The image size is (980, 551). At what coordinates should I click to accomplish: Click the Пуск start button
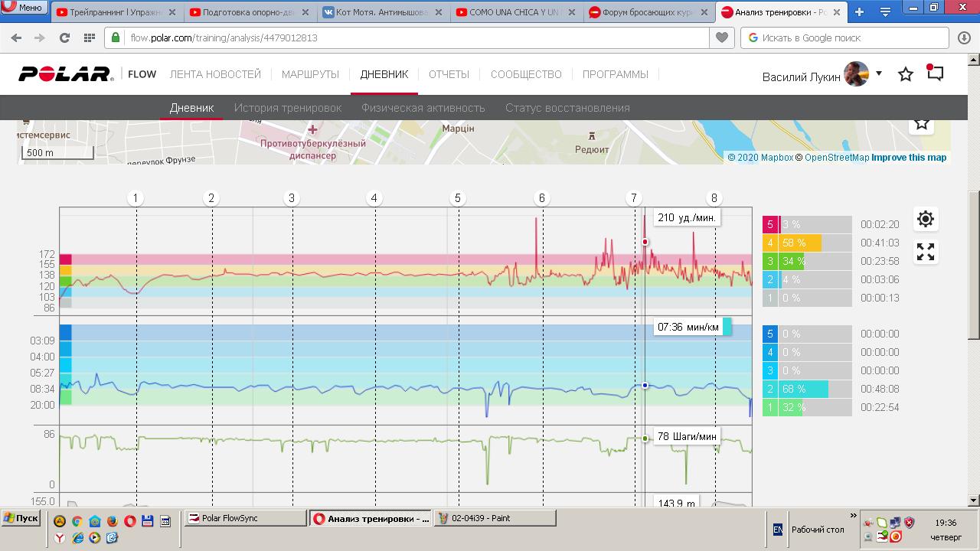coord(21,518)
